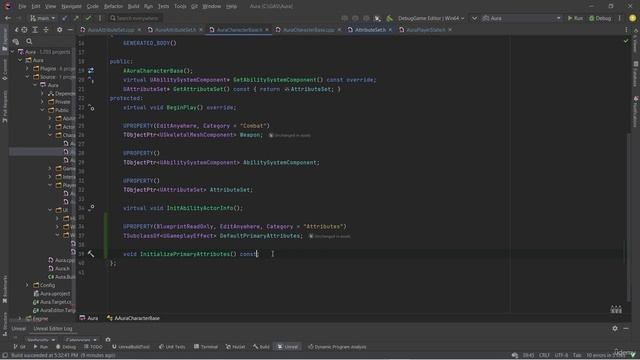Click the back navigation arrow
The width and height of the screenshot is (640, 360).
pyautogui.click(x=7, y=18)
